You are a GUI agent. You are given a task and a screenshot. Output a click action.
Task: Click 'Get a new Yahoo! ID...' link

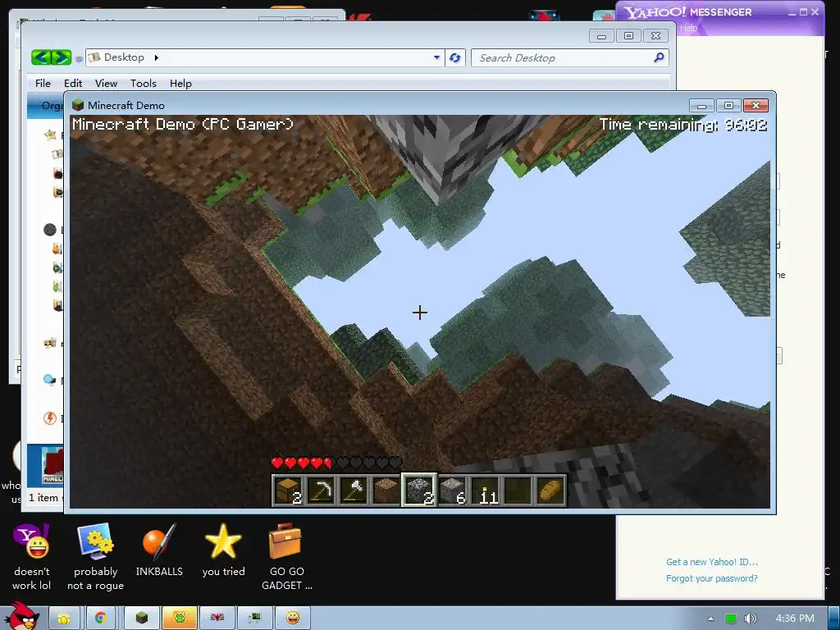coord(711,562)
